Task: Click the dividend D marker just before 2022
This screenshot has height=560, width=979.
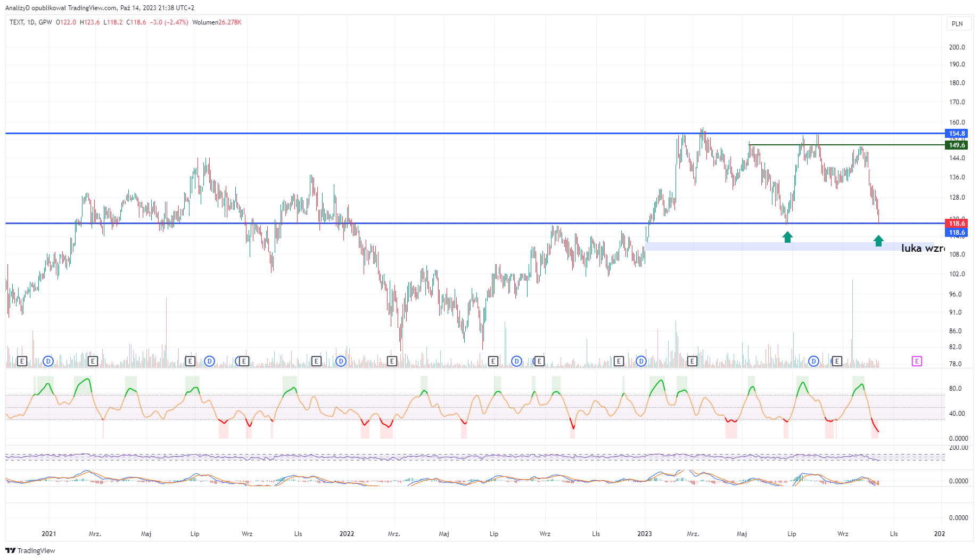Action: click(341, 361)
